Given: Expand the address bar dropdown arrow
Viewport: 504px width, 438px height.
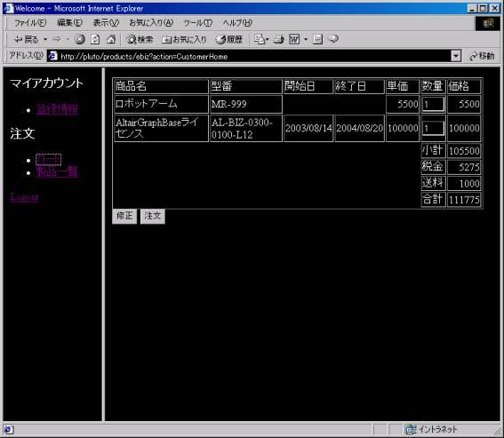Looking at the screenshot, I should tap(456, 56).
